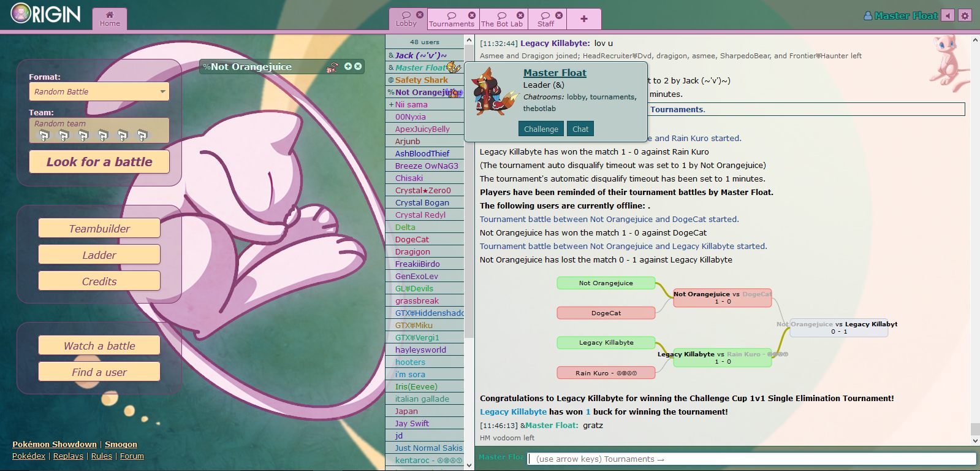Open the Smogon link
Viewport: 980px width, 471px height.
point(121,444)
